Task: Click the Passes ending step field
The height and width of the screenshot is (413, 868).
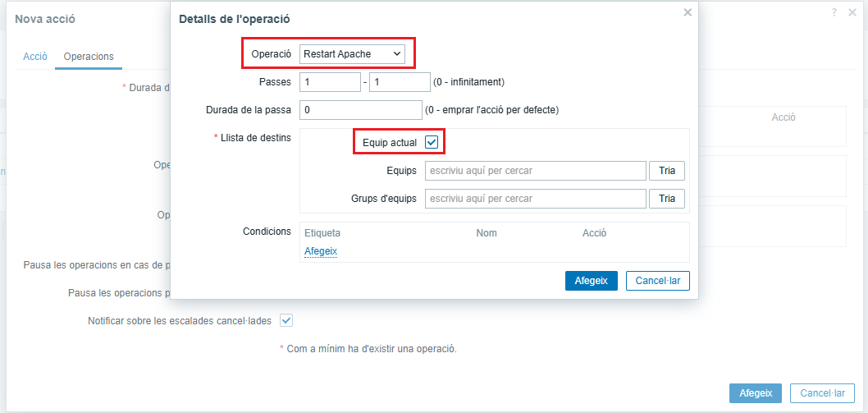Action: tap(400, 82)
